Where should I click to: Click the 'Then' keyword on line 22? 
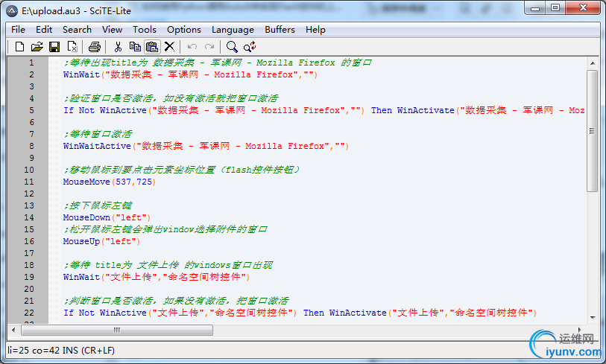[x=313, y=313]
